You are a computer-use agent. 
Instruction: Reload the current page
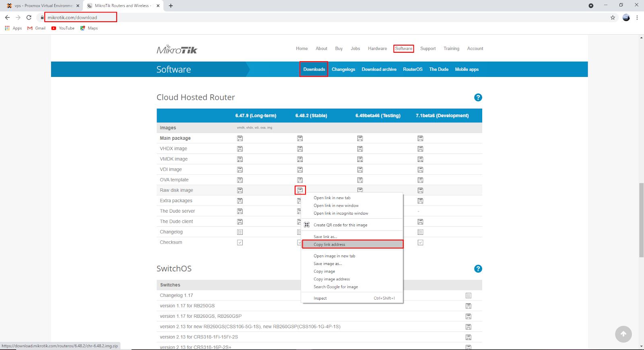coord(29,17)
